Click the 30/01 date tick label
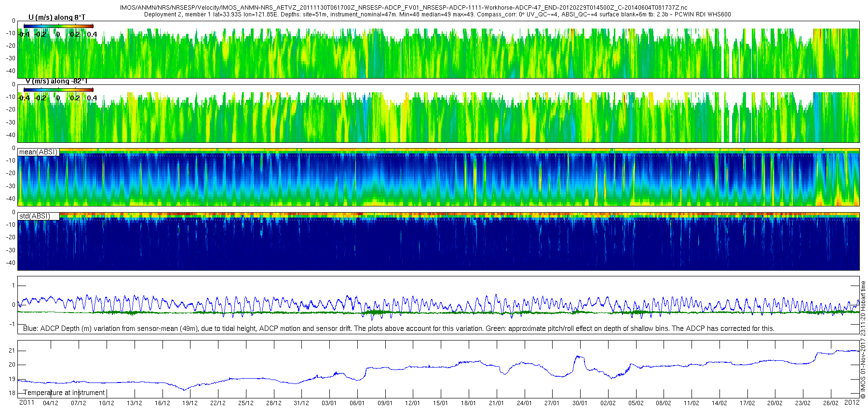 click(x=580, y=403)
